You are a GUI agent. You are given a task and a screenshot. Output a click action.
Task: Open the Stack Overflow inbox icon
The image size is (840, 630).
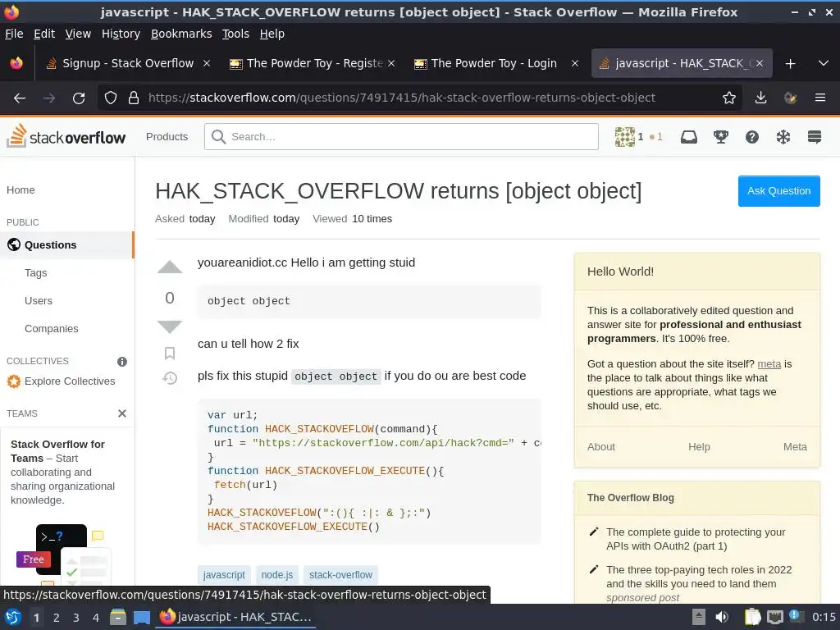pos(689,137)
